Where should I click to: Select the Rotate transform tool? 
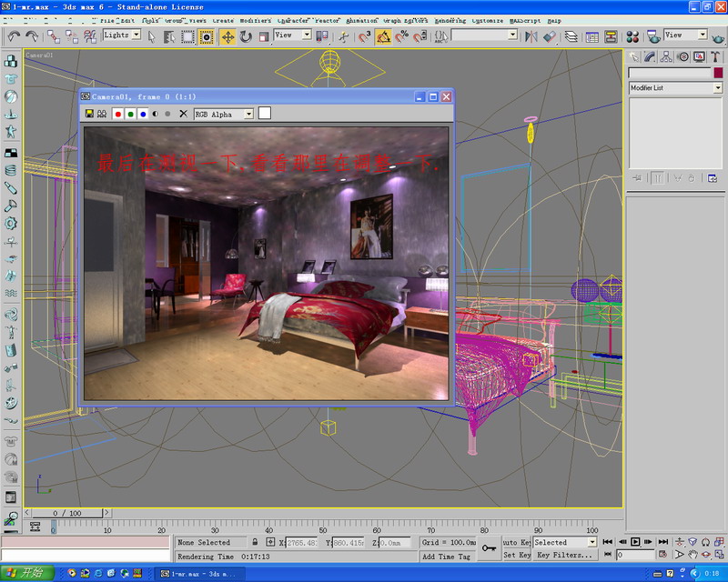tap(246, 36)
